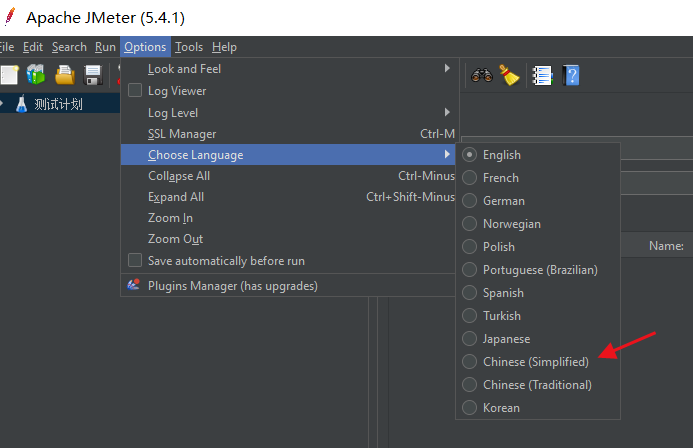
Task: Click the blue Help question icon
Action: (571, 76)
